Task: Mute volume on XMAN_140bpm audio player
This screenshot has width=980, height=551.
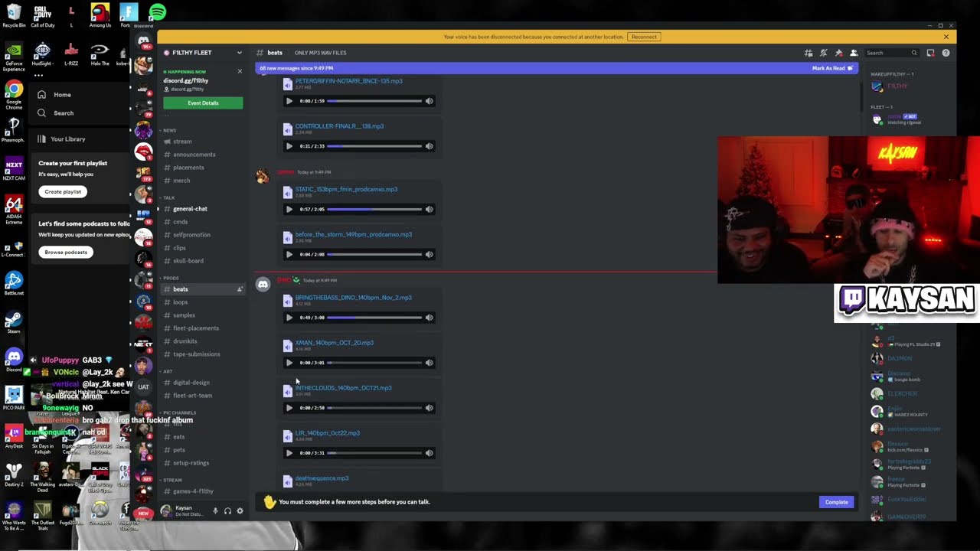Action: pos(429,363)
